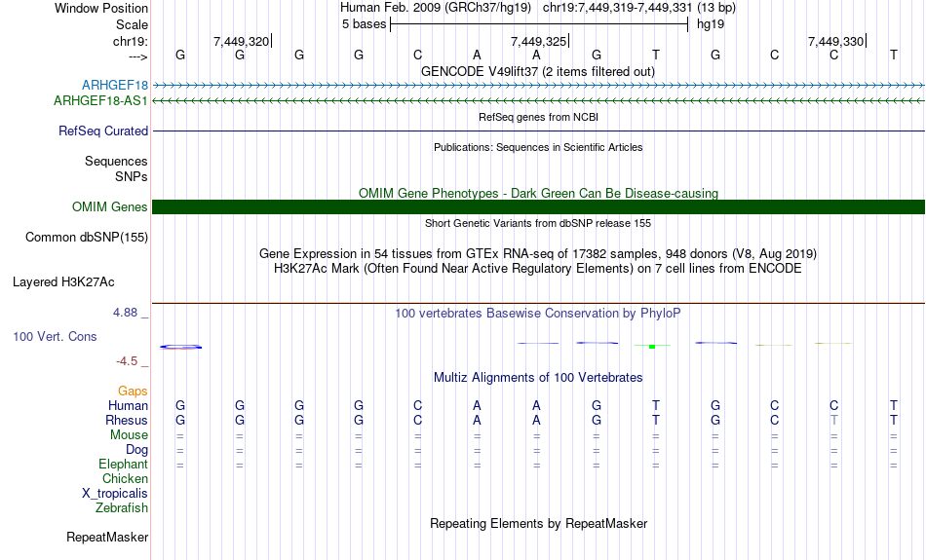Image resolution: width=926 pixels, height=560 pixels.
Task: Click the light gray T in Rhesus row
Action: click(x=833, y=420)
